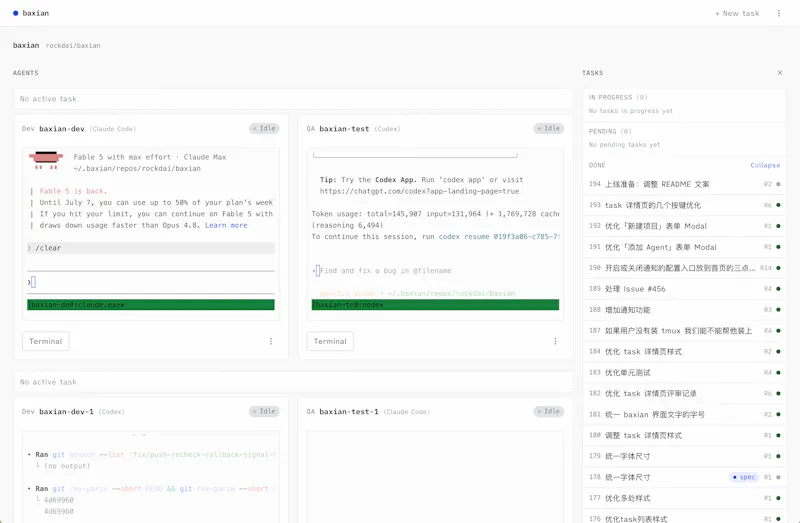Click status dot of task 190
Image resolution: width=800 pixels, height=523 pixels.
coord(778,268)
